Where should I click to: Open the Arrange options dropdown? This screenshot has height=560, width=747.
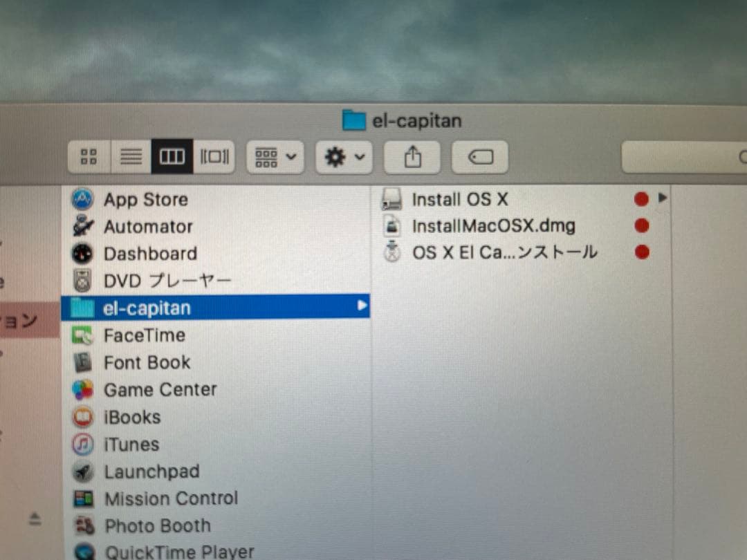[x=275, y=157]
